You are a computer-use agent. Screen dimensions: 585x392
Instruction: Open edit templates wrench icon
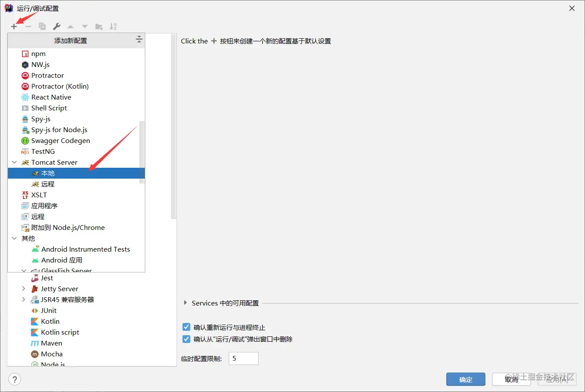57,27
